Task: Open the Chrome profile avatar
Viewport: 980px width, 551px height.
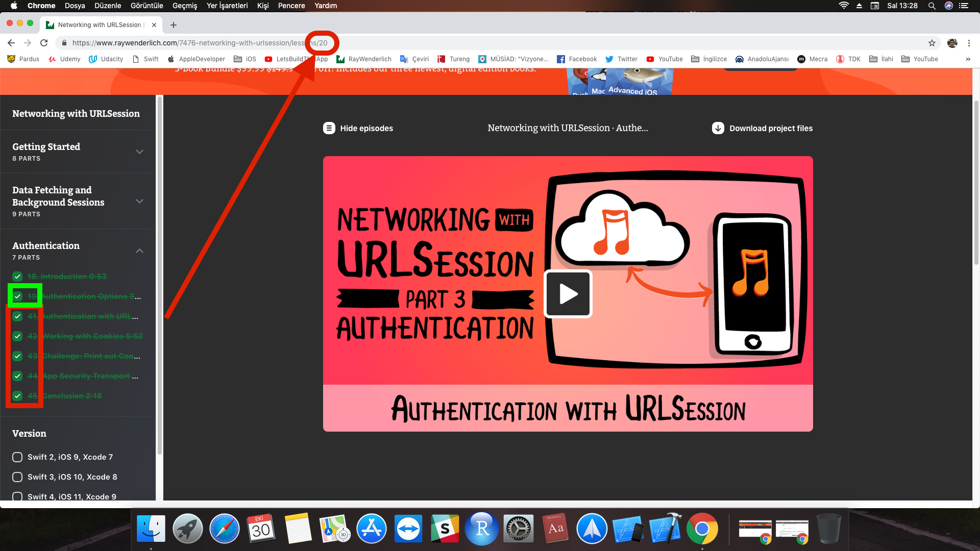Action: (952, 43)
